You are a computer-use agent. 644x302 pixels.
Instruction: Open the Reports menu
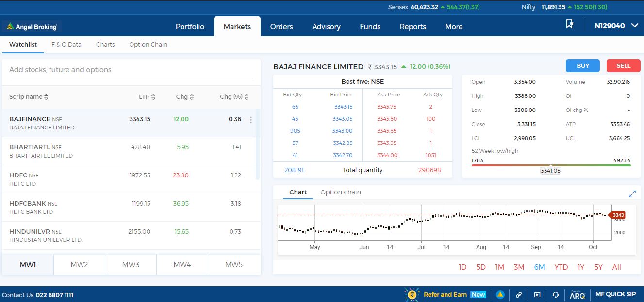[x=413, y=27]
